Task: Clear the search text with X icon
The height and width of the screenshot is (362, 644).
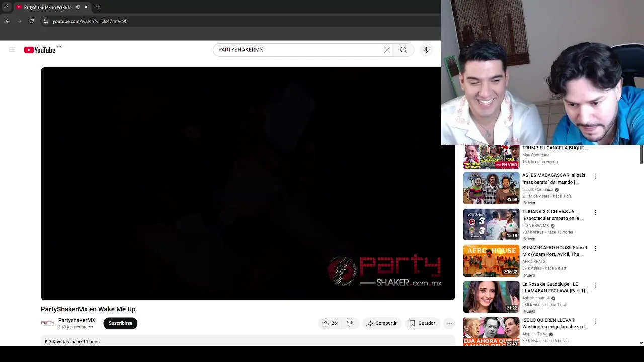Action: click(x=387, y=50)
